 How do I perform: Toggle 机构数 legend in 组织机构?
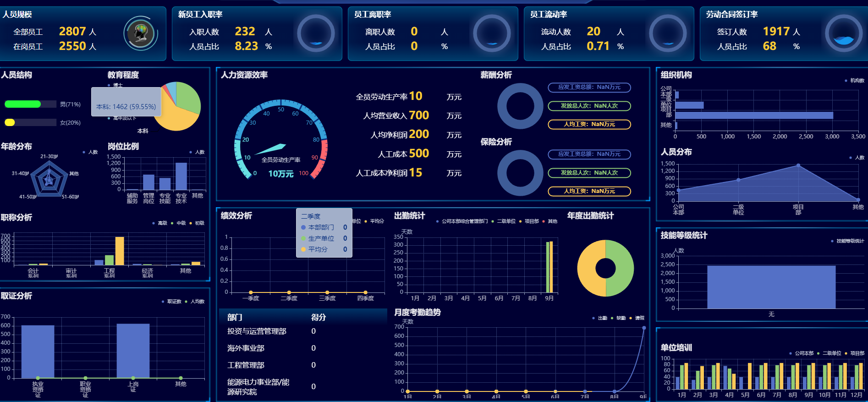(x=855, y=81)
